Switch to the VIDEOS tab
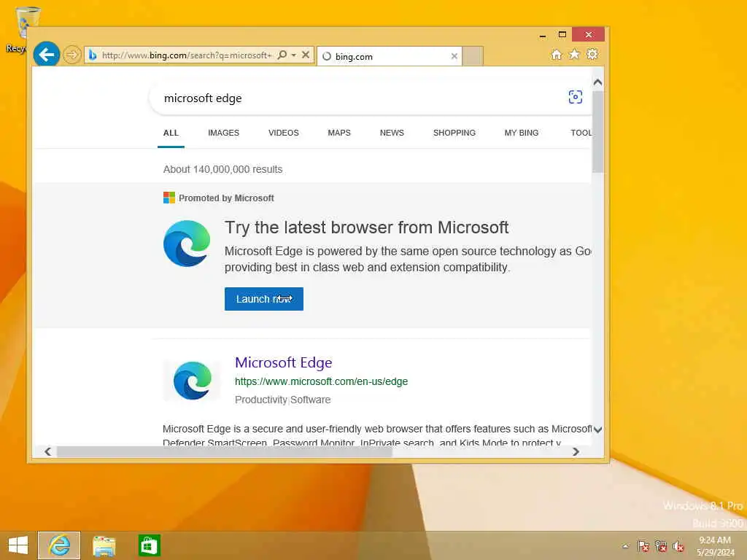Screen dimensions: 747x560 tap(284, 133)
